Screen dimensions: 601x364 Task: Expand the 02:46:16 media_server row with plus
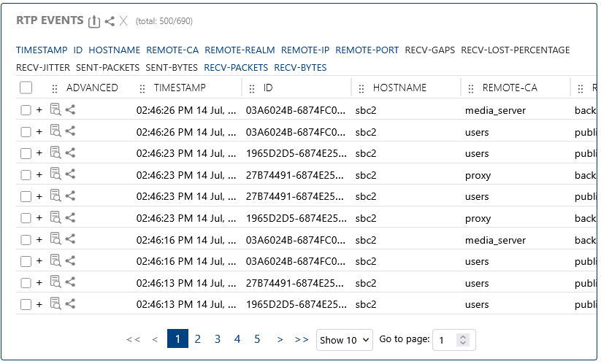pyautogui.click(x=39, y=240)
